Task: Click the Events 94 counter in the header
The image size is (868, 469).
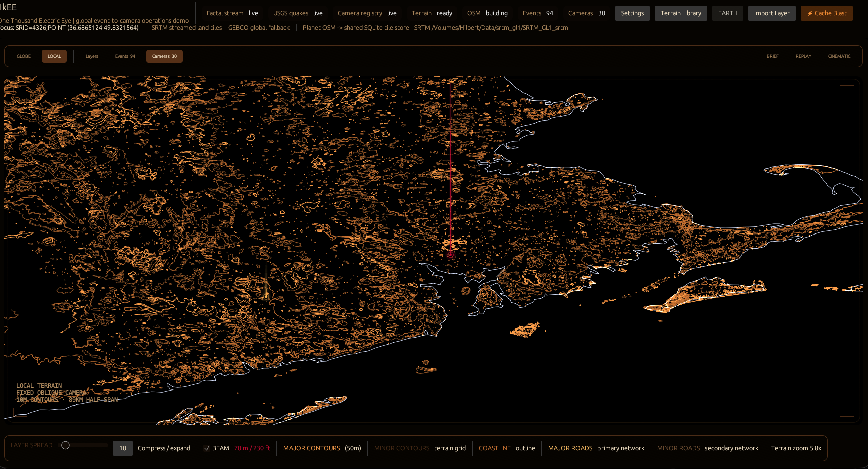Action: pyautogui.click(x=538, y=13)
